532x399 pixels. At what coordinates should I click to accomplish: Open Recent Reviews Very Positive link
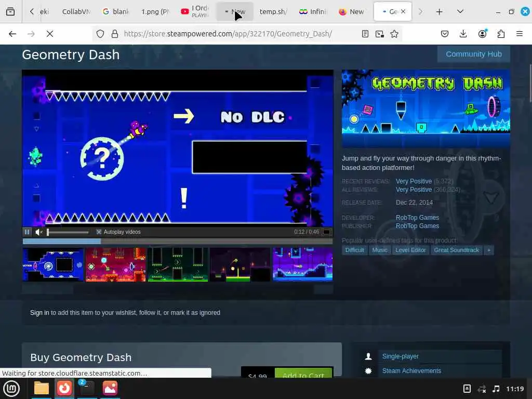tap(414, 181)
